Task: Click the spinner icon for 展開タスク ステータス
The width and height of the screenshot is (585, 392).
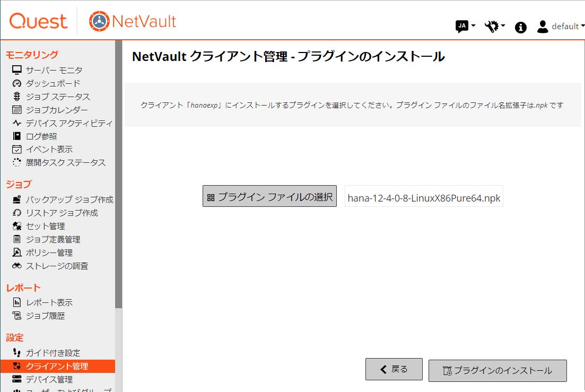Action: tap(17, 162)
